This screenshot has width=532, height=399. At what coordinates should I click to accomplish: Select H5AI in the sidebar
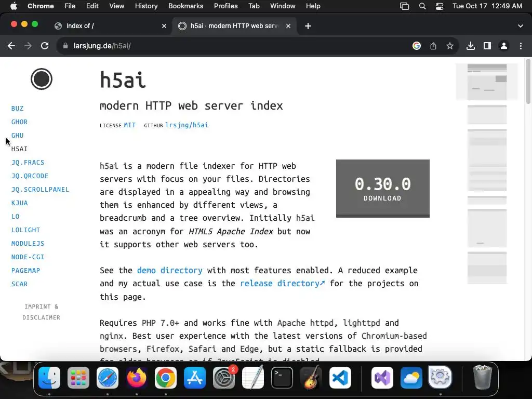pos(19,149)
